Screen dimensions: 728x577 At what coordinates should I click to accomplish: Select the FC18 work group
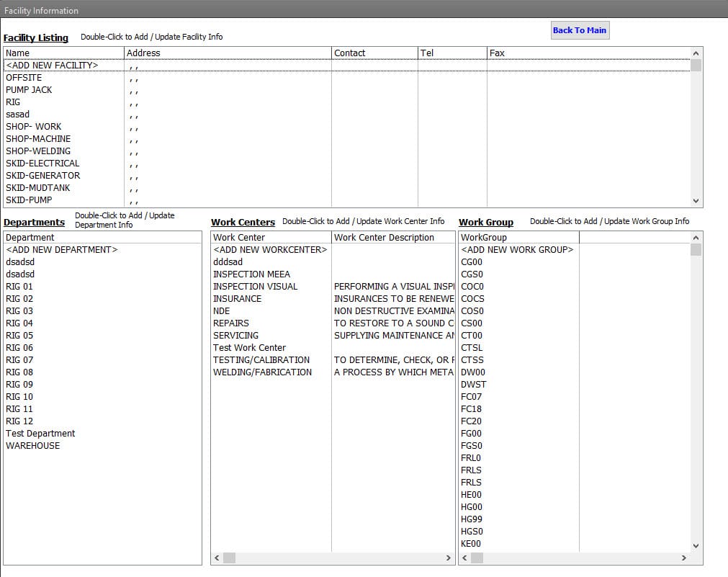(575, 409)
